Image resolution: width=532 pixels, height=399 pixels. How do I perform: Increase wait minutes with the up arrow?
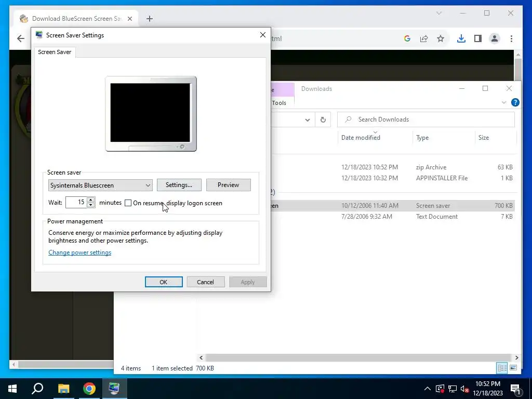[90, 199]
